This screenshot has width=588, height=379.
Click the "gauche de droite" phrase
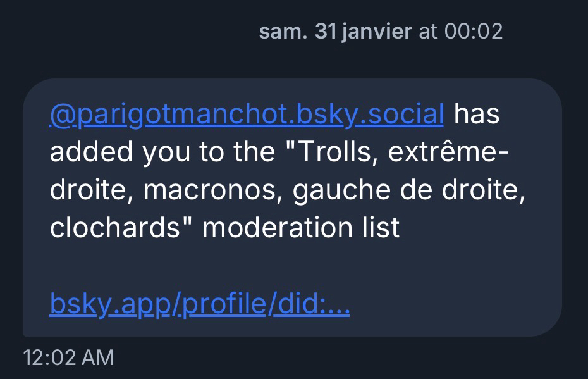410,190
